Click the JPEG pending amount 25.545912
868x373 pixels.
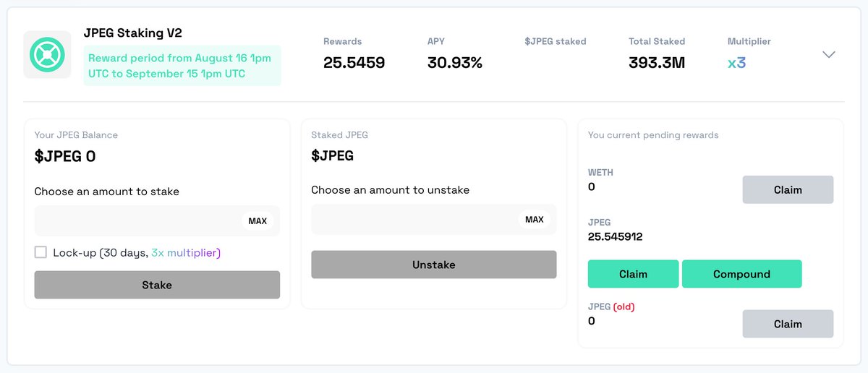coord(615,236)
